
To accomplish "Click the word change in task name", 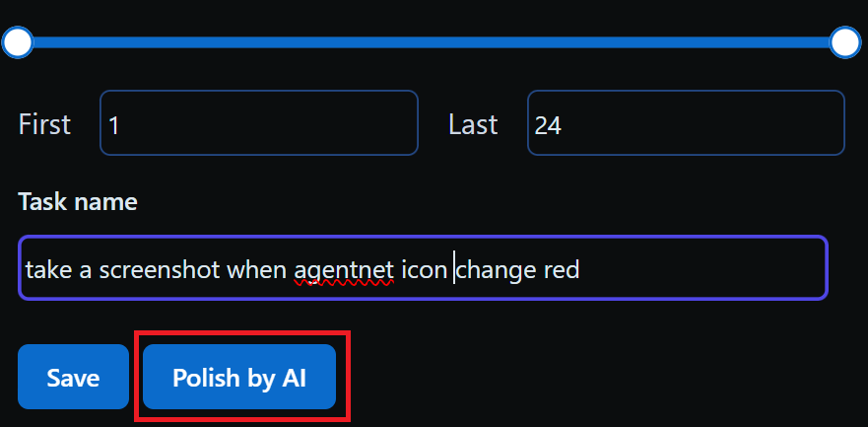I will click(x=496, y=267).
